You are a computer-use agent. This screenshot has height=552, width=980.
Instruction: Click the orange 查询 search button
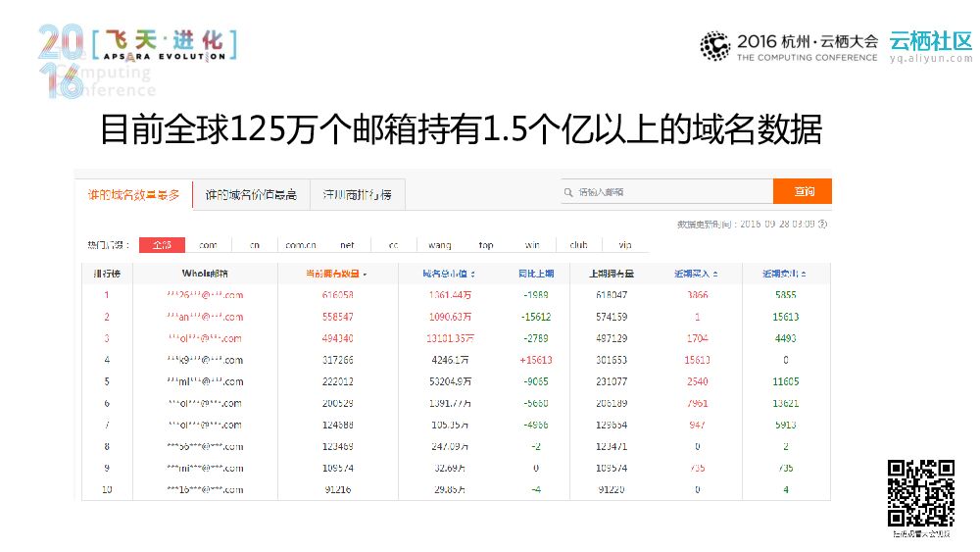coord(803,191)
